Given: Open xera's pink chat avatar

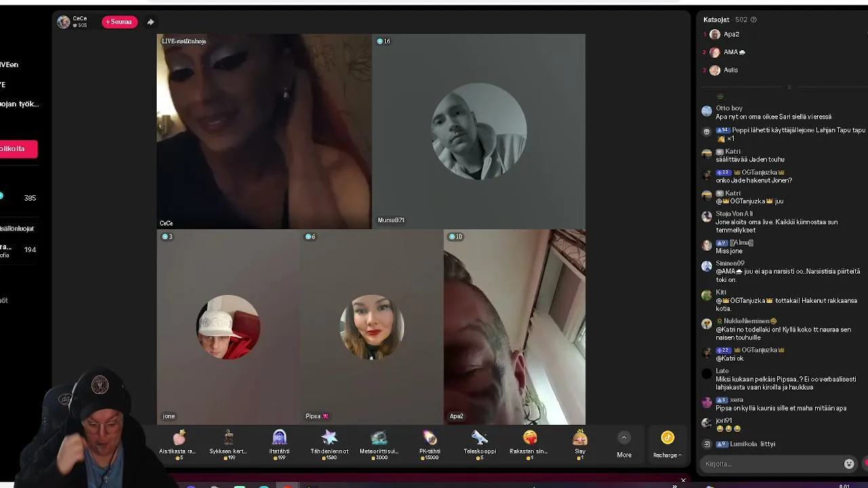Looking at the screenshot, I should click(707, 403).
